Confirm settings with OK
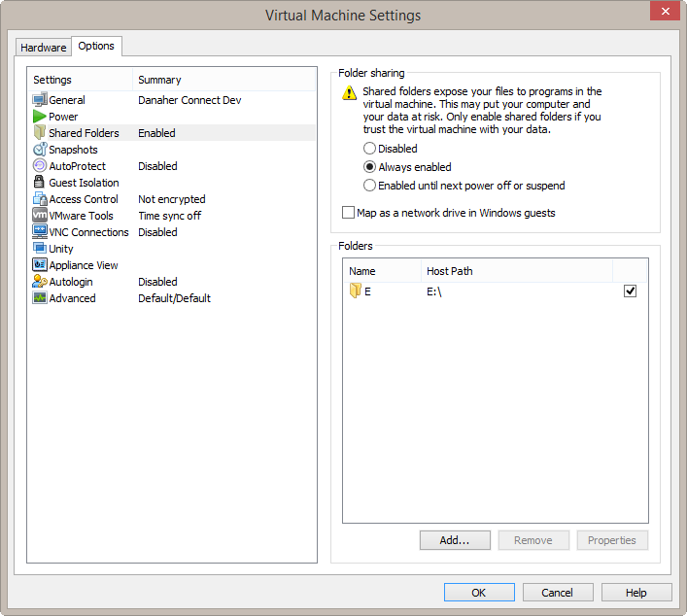Screen dimensions: 687x616 479,593
